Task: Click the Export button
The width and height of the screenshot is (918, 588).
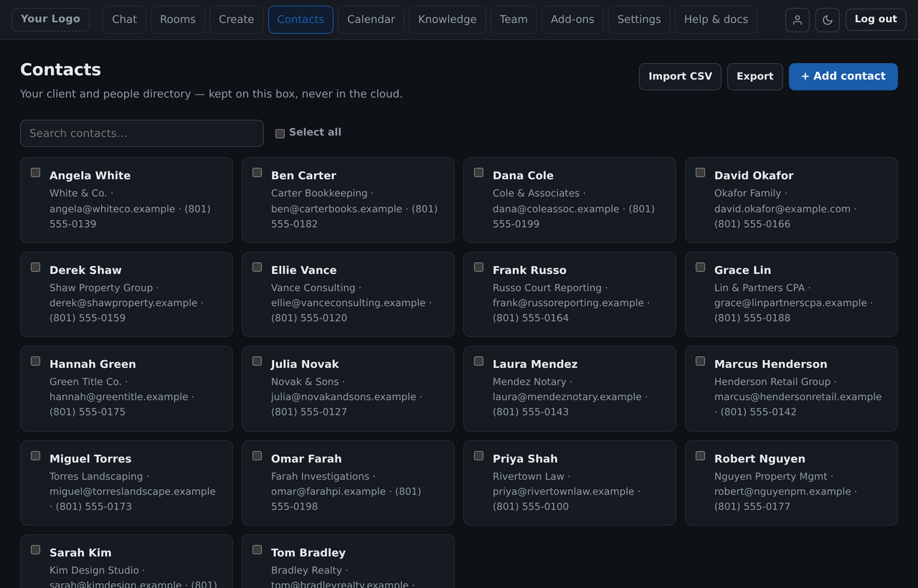Action: point(755,77)
